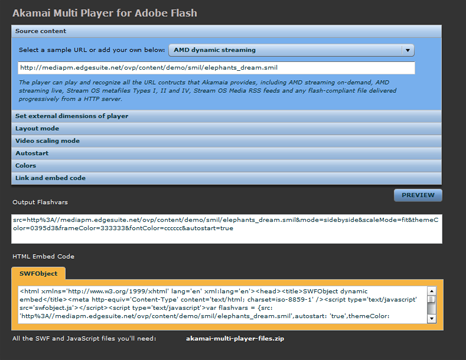
Task: Expand the Layout mode section
Action: [x=226, y=129]
